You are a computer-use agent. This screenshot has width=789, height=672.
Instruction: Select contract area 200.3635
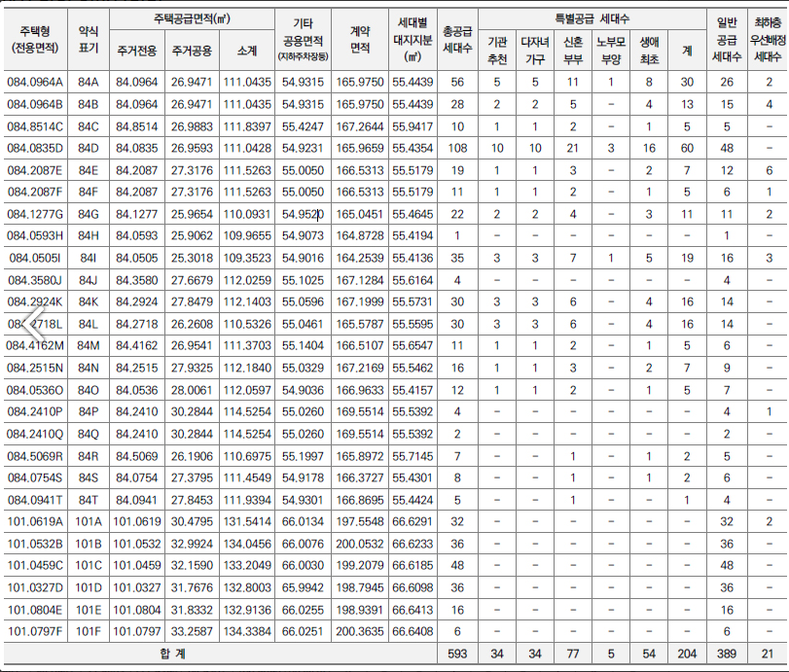(x=360, y=631)
